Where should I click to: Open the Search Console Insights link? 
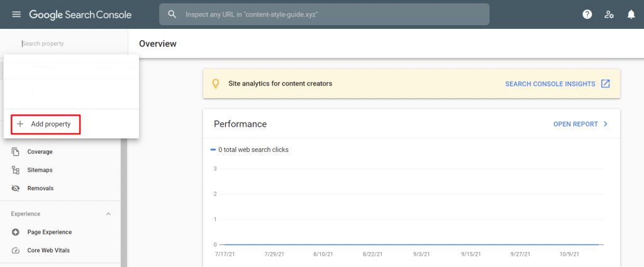coord(550,84)
